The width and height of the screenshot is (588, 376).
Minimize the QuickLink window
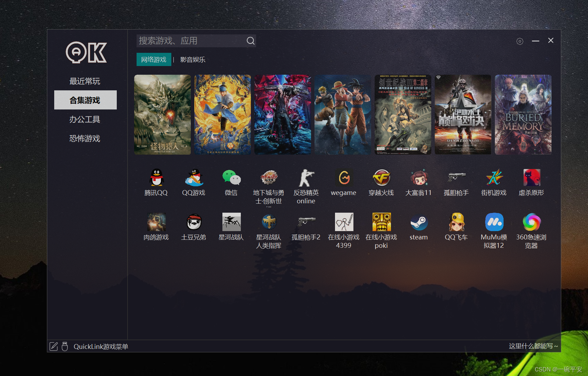click(536, 41)
